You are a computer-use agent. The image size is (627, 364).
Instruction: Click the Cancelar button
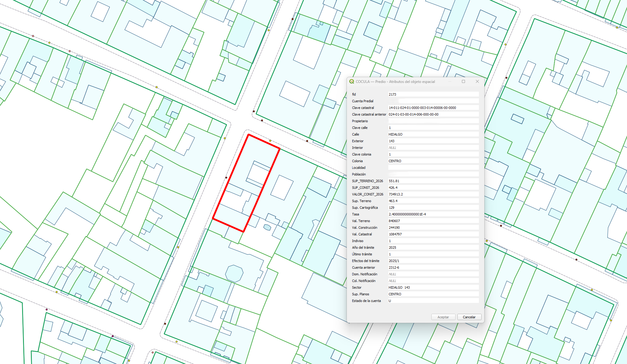(x=469, y=317)
